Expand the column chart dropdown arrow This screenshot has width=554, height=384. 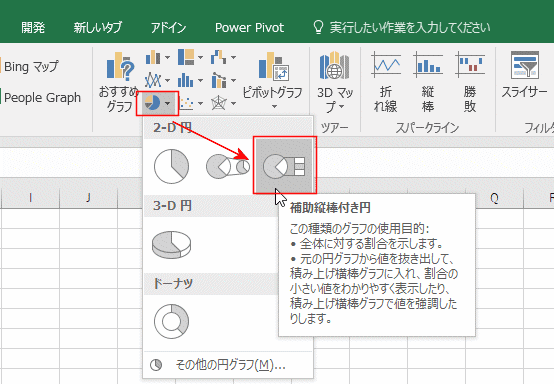coord(167,57)
